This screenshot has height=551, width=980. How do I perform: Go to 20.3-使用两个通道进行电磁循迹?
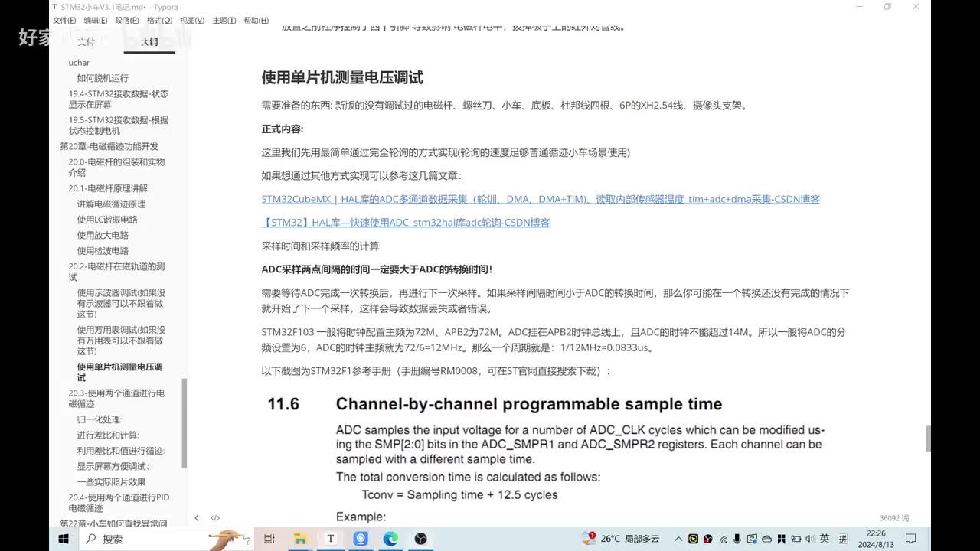(116, 398)
